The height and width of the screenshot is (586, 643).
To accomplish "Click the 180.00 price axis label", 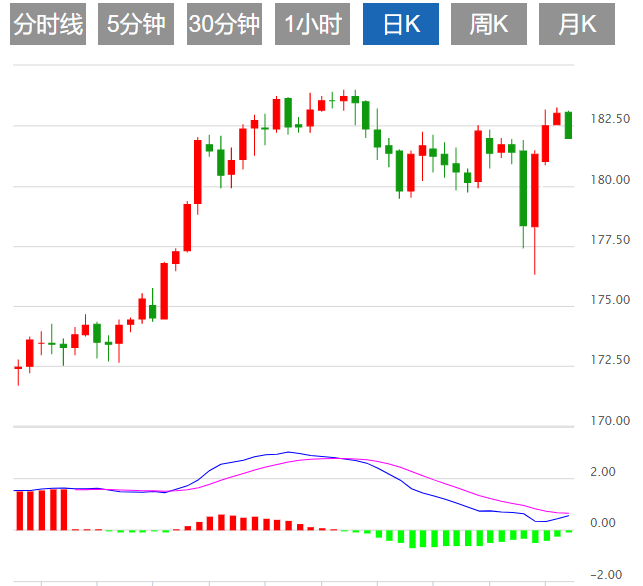I will click(x=610, y=180).
